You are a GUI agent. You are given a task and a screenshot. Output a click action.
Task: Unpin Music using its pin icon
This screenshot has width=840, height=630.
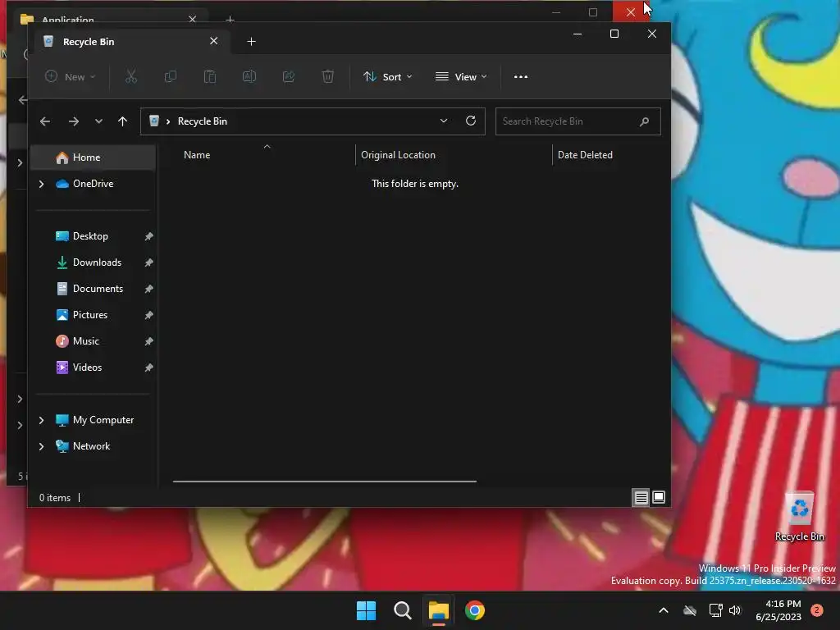tap(149, 341)
